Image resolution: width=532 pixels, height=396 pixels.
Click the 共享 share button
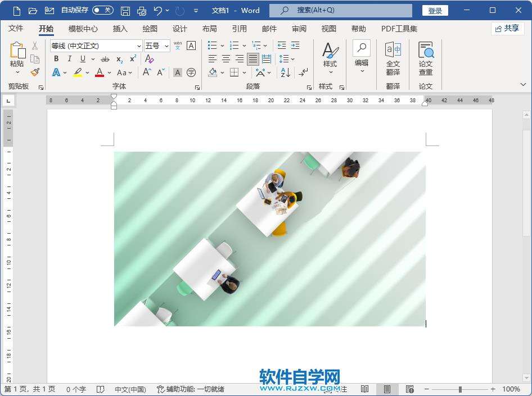click(x=507, y=29)
